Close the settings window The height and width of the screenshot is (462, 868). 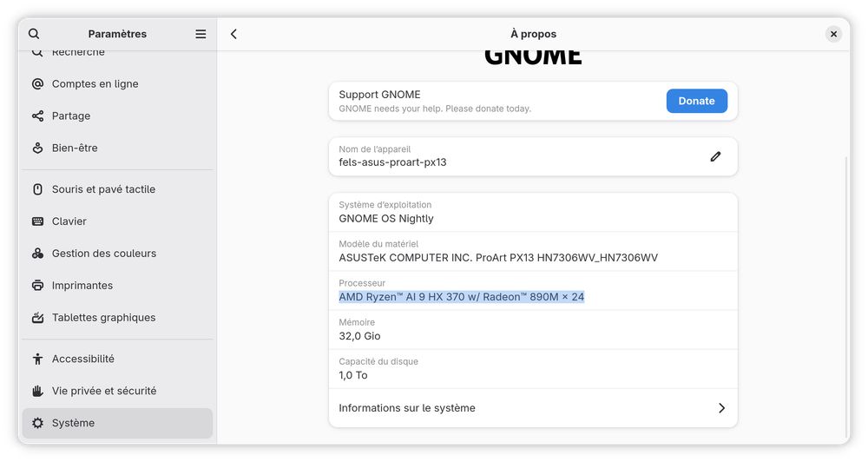pos(833,34)
